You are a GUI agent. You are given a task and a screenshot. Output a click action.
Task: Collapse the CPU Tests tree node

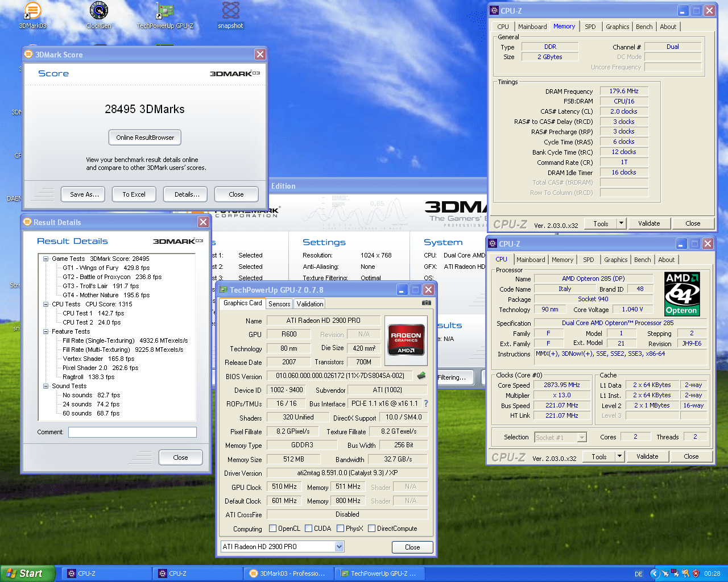(45, 304)
